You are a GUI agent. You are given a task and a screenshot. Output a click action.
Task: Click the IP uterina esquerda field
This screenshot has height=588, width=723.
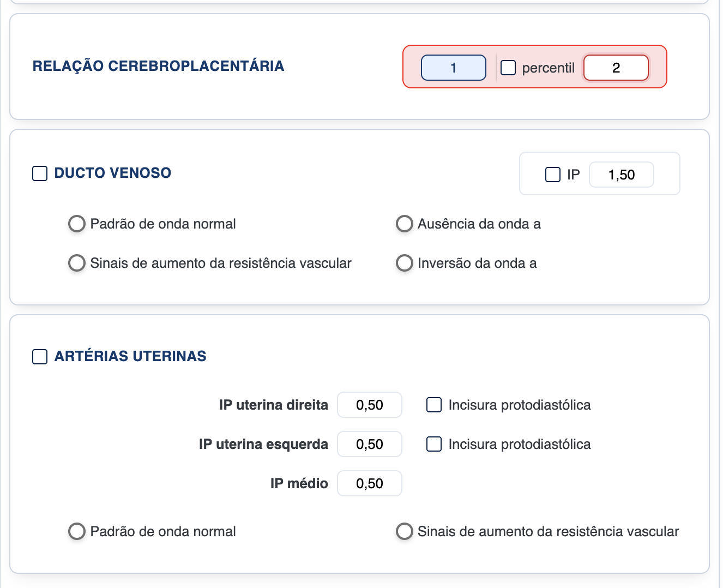(x=369, y=444)
